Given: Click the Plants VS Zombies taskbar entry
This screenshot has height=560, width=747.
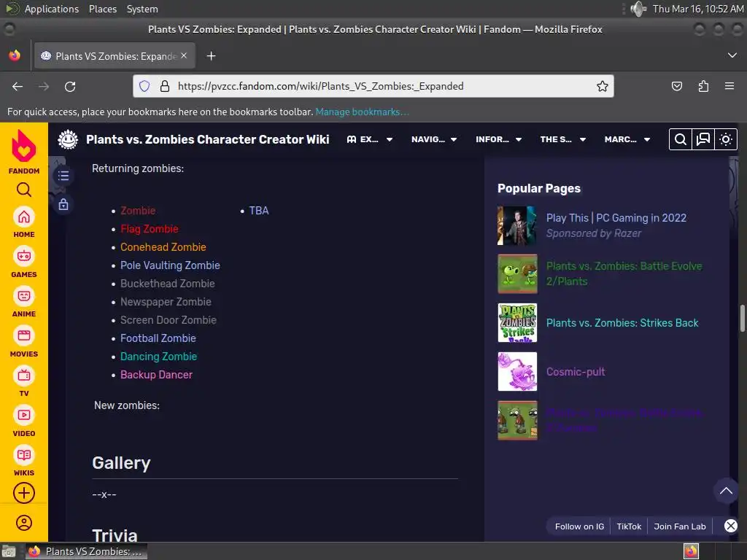Looking at the screenshot, I should (x=86, y=551).
